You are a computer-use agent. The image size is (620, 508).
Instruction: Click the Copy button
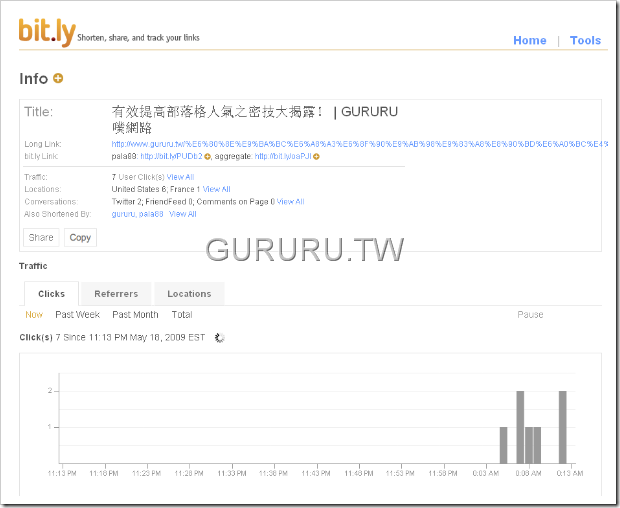click(x=80, y=238)
